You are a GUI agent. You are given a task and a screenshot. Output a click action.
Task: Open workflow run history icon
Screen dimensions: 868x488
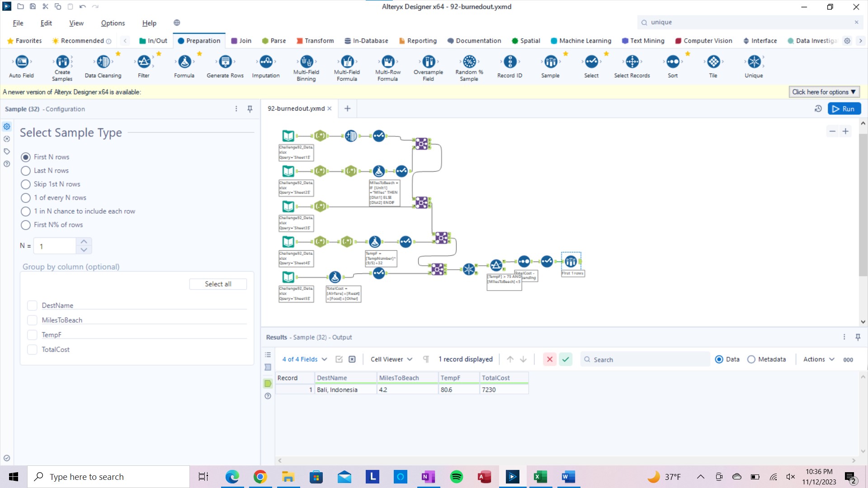click(x=818, y=109)
